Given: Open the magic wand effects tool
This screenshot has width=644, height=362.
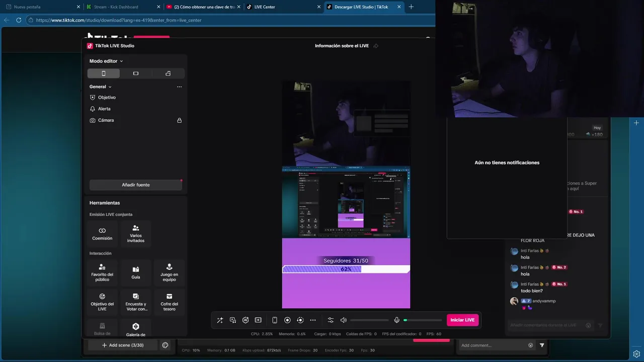Looking at the screenshot, I should pos(220,320).
